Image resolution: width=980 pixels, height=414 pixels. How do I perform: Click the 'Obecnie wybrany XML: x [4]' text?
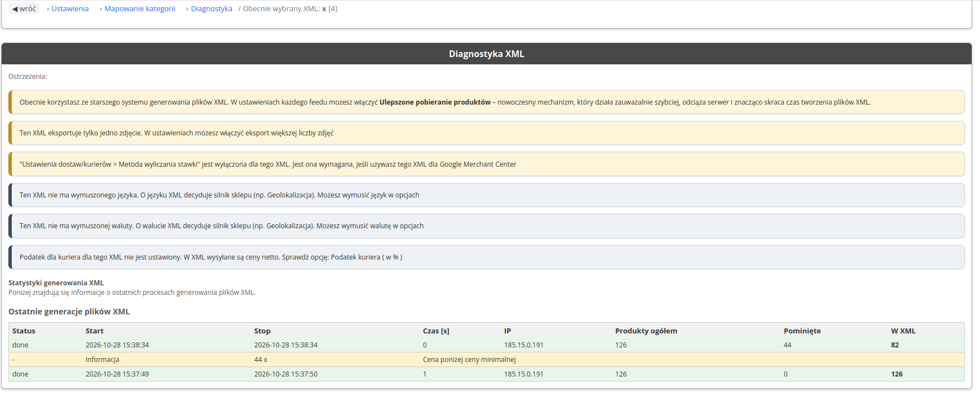click(290, 9)
